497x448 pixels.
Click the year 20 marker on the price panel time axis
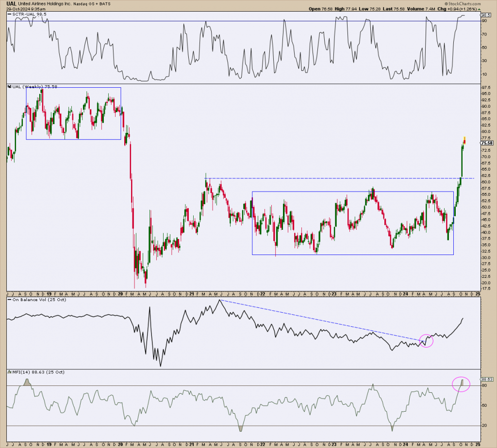(x=120, y=294)
